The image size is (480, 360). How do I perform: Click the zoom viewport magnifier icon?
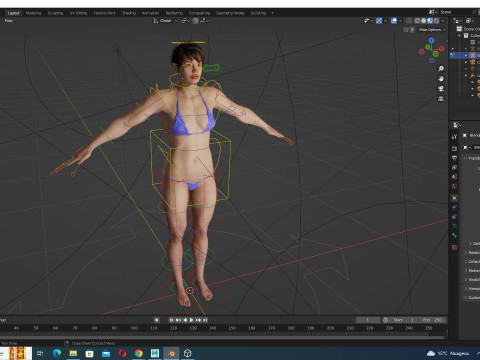[x=441, y=69]
